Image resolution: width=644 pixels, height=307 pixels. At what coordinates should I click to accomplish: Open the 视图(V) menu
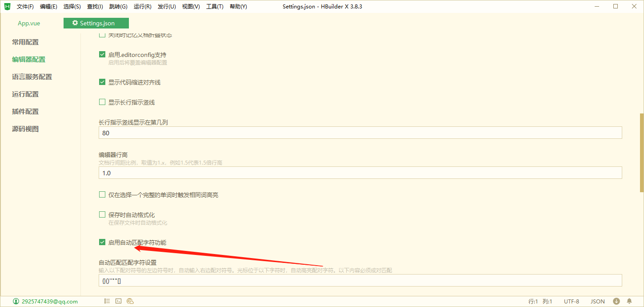(191, 6)
